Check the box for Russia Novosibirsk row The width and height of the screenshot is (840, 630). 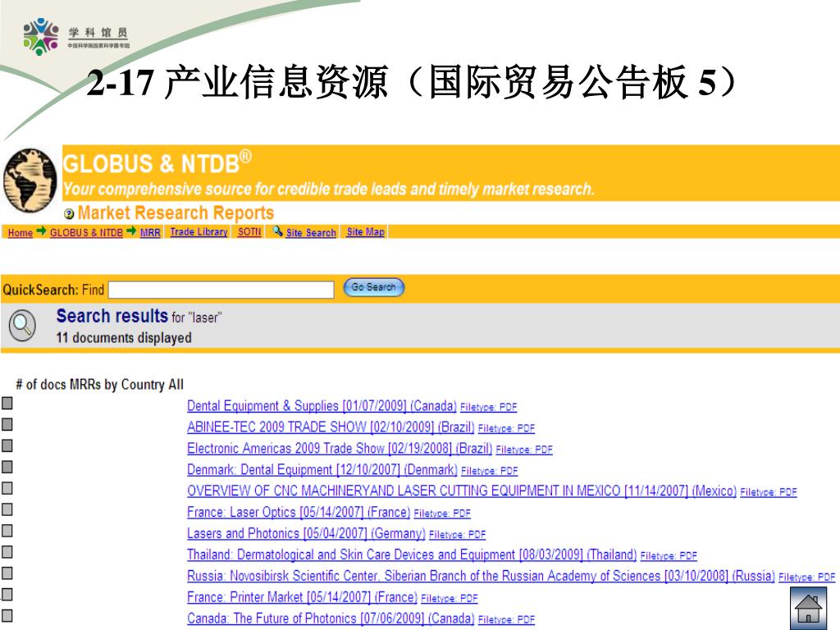click(7, 573)
